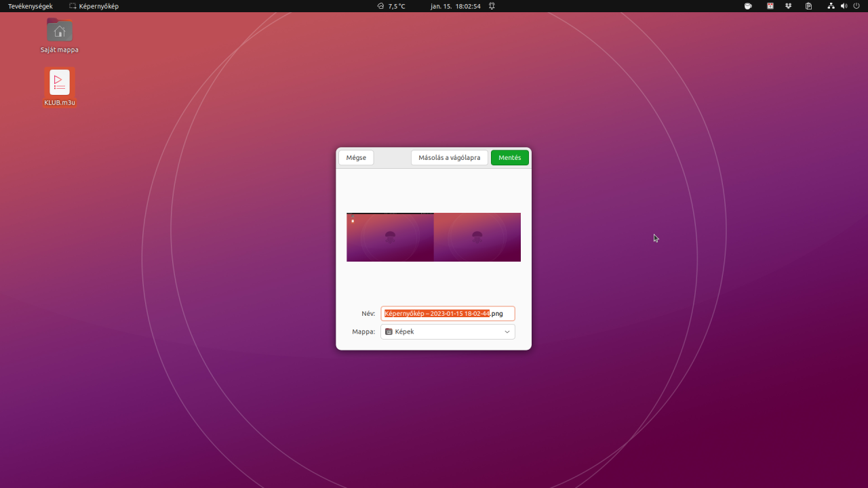Screen dimensions: 868x488
Task: Open the Dropbox tray indicator
Action: coord(789,6)
